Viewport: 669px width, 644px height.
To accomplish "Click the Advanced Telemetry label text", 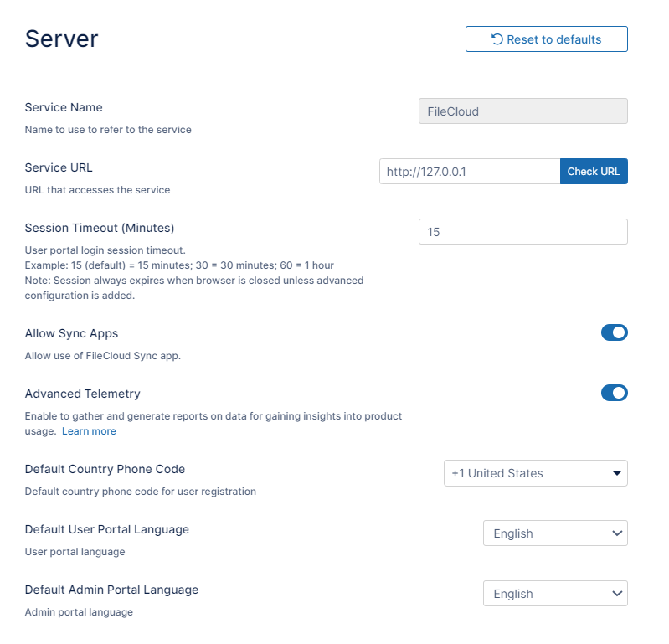I will coord(82,394).
